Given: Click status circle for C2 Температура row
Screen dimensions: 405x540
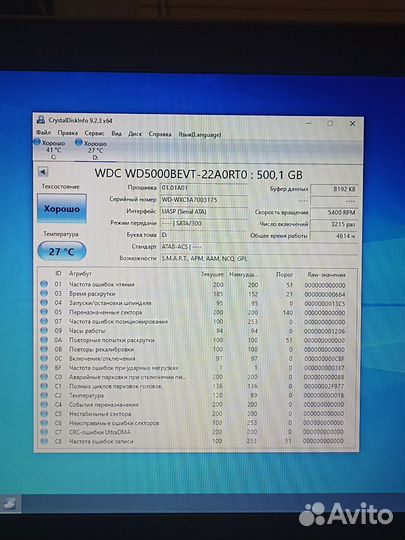Looking at the screenshot, I should click(x=44, y=395).
